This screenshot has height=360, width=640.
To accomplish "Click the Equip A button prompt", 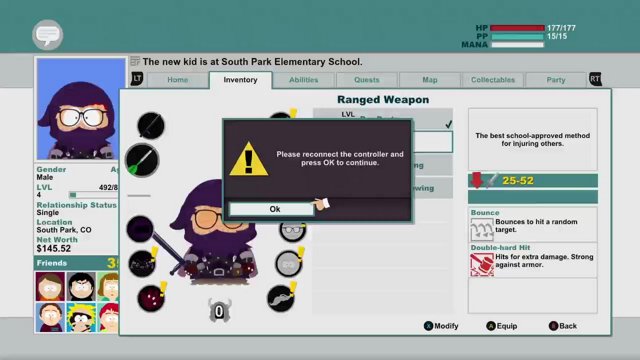I will point(502,326).
